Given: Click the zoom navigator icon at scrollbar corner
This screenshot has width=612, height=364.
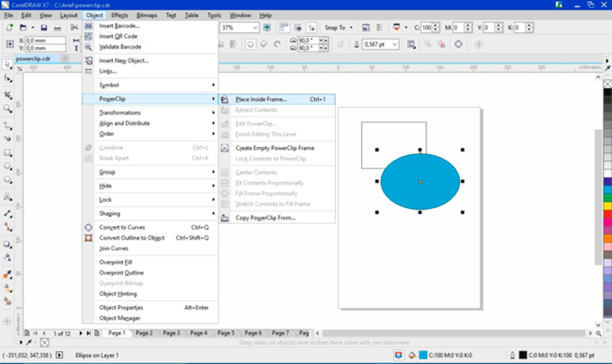Looking at the screenshot, I should (599, 333).
